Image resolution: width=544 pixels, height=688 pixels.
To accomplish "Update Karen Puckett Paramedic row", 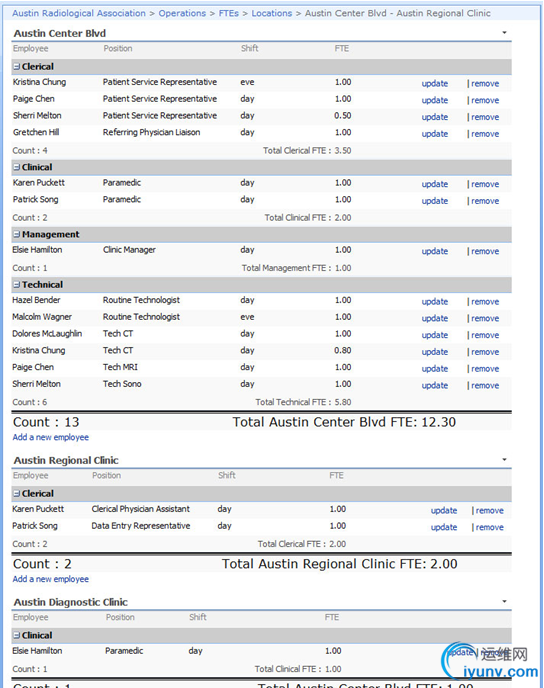I will pos(435,184).
